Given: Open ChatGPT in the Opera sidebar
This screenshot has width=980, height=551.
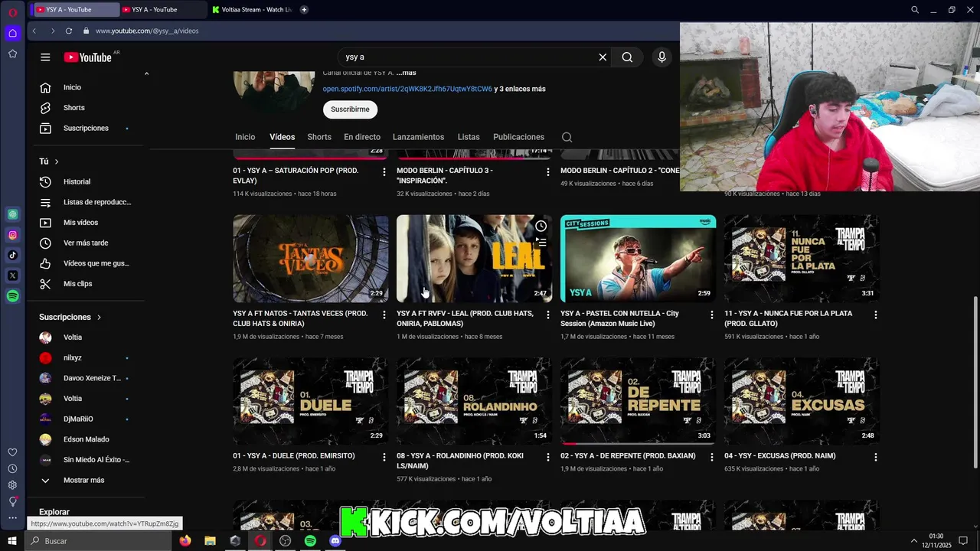Looking at the screenshot, I should coord(12,214).
